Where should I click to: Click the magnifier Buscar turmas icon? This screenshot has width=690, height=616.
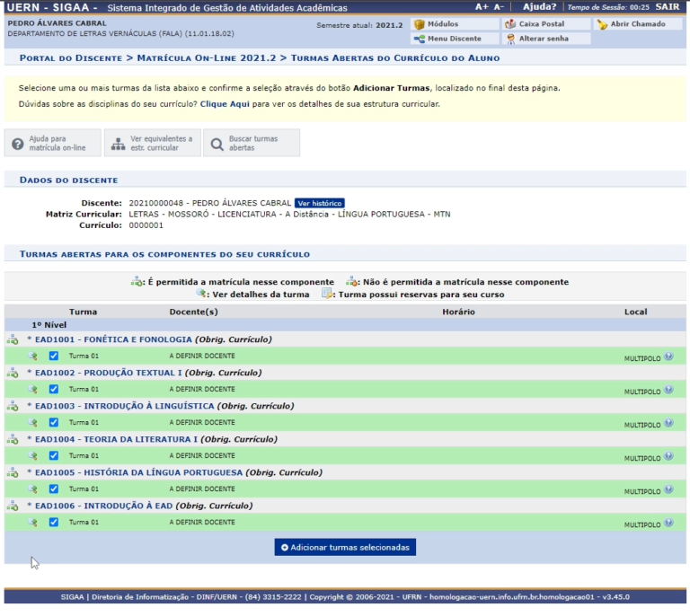[217, 144]
